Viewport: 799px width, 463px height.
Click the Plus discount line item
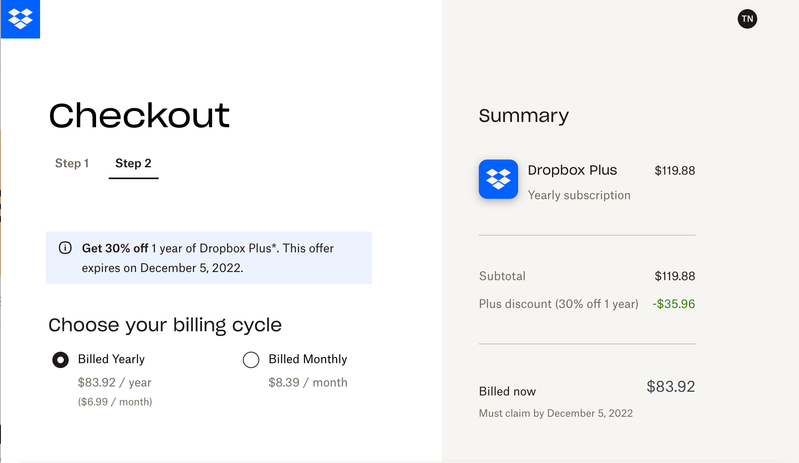[558, 304]
